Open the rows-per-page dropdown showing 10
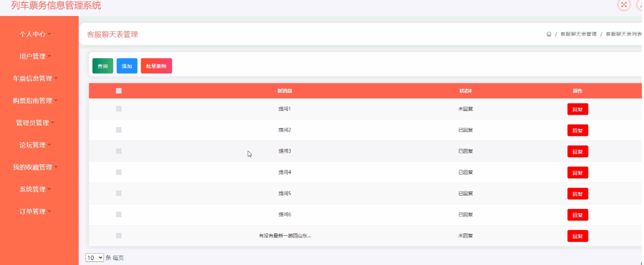The width and height of the screenshot is (644, 265). 95,258
